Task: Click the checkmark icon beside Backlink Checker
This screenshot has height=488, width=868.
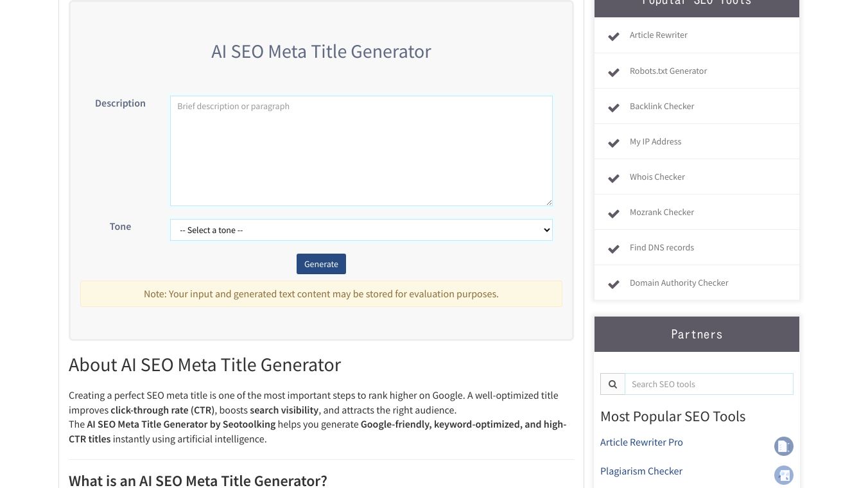Action: pyautogui.click(x=613, y=107)
